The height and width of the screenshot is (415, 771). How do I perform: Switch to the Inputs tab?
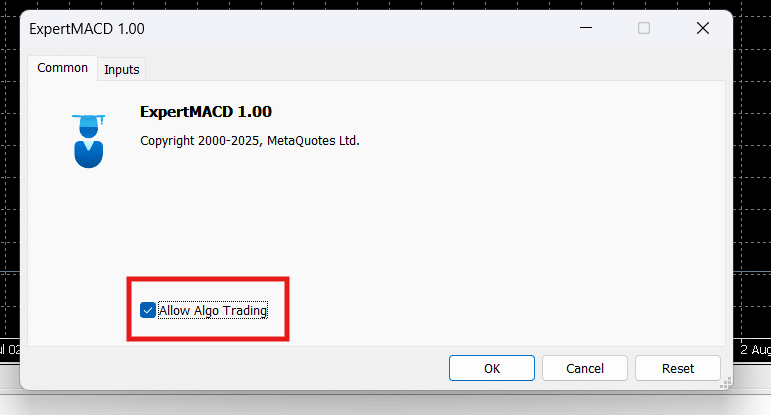[121, 69]
